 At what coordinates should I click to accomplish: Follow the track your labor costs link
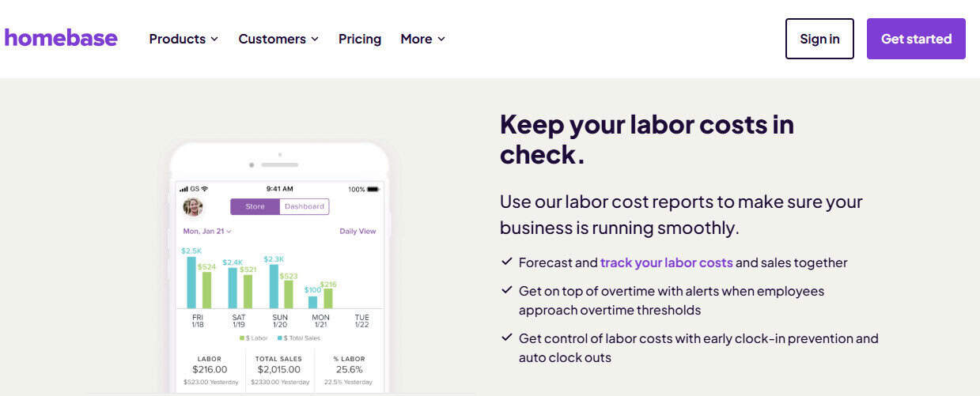coord(666,262)
